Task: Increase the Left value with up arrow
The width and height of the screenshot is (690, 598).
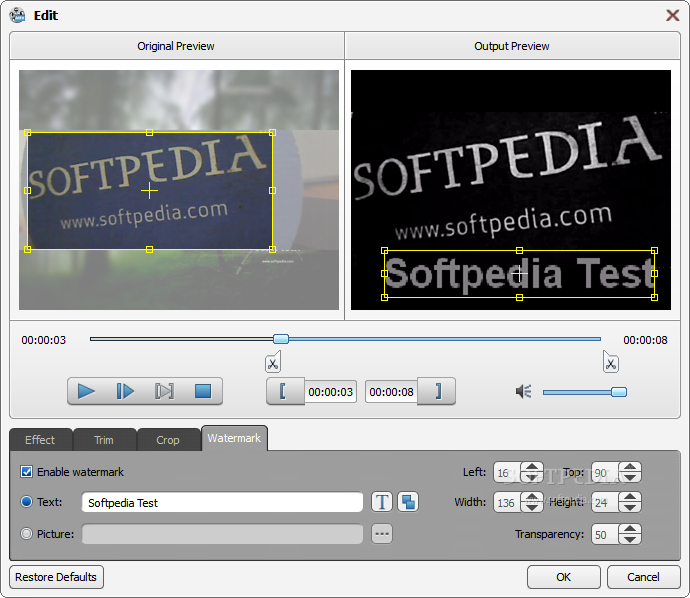Action: click(x=532, y=467)
